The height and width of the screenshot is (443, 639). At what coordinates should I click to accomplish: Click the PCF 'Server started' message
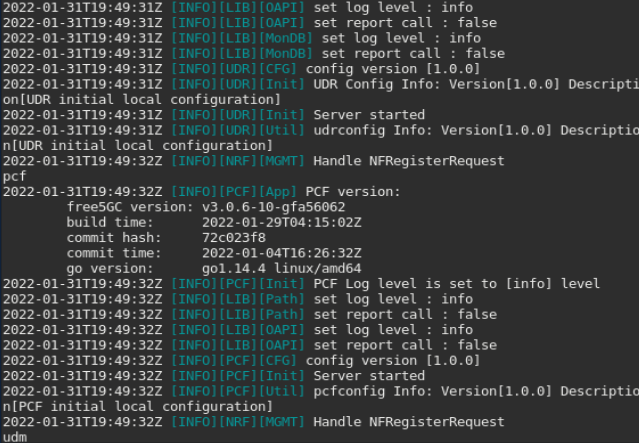pos(369,376)
